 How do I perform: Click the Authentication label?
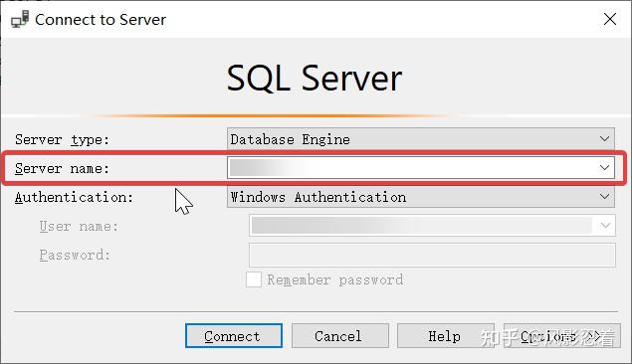pos(74,197)
